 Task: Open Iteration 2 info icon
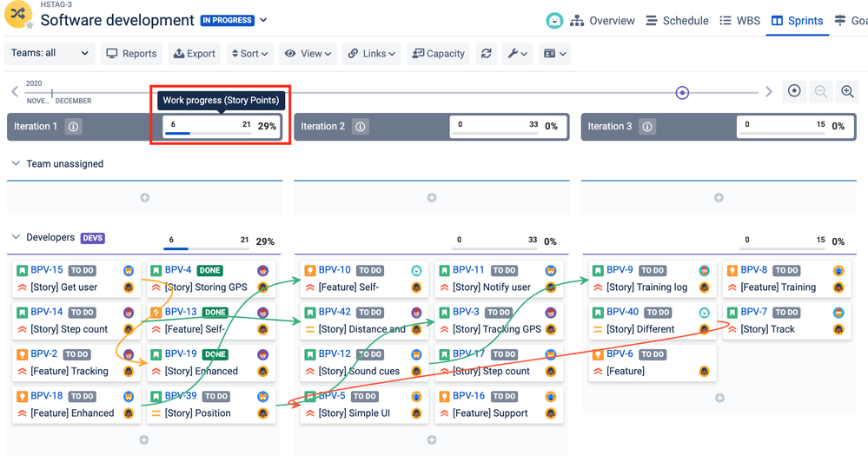(x=361, y=127)
